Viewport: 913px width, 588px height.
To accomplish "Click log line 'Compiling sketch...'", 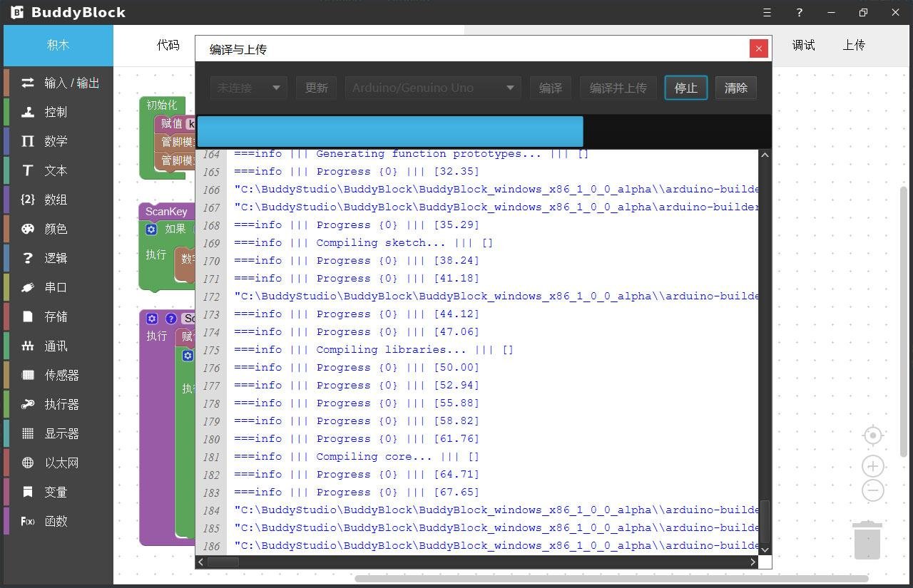I will 364,242.
